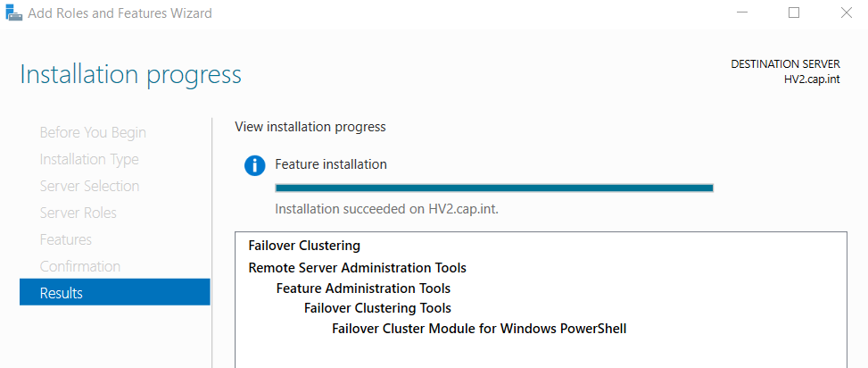Click the blue info icon beside Feature installation
This screenshot has width=868, height=368.
pyautogui.click(x=254, y=165)
